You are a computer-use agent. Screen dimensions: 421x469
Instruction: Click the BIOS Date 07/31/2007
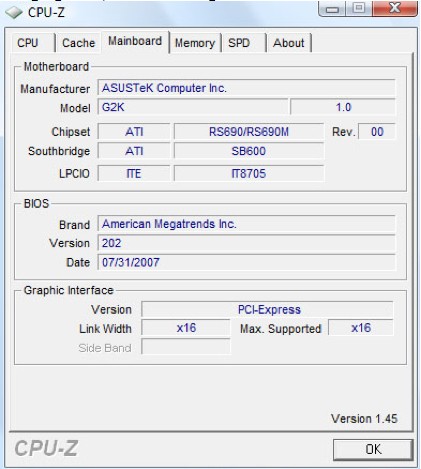coord(246,262)
